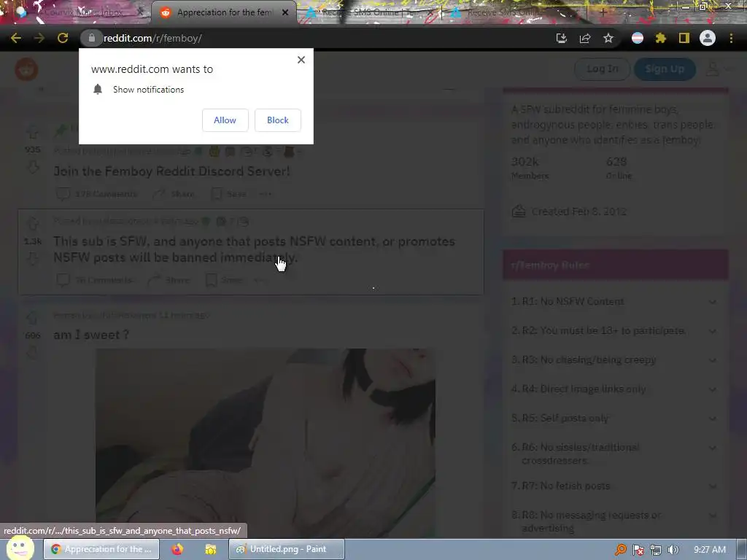The image size is (747, 560).
Task: Go back with the browser back arrow
Action: (16, 38)
